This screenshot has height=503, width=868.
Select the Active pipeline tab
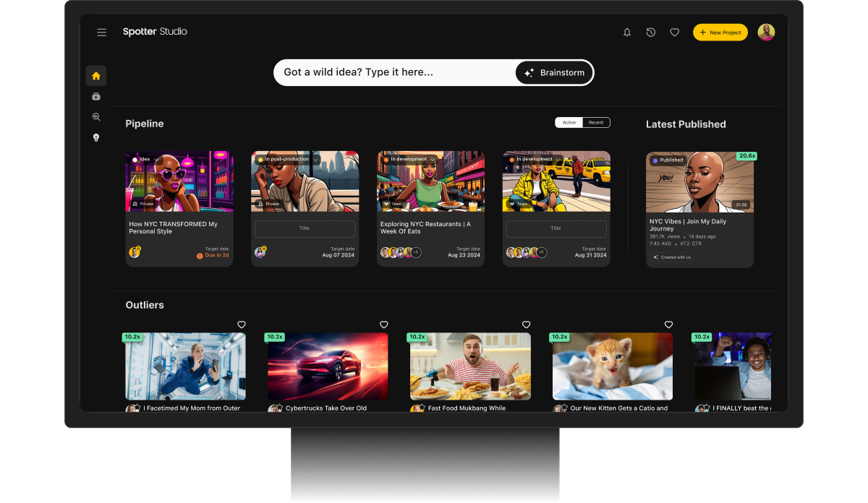coord(569,122)
